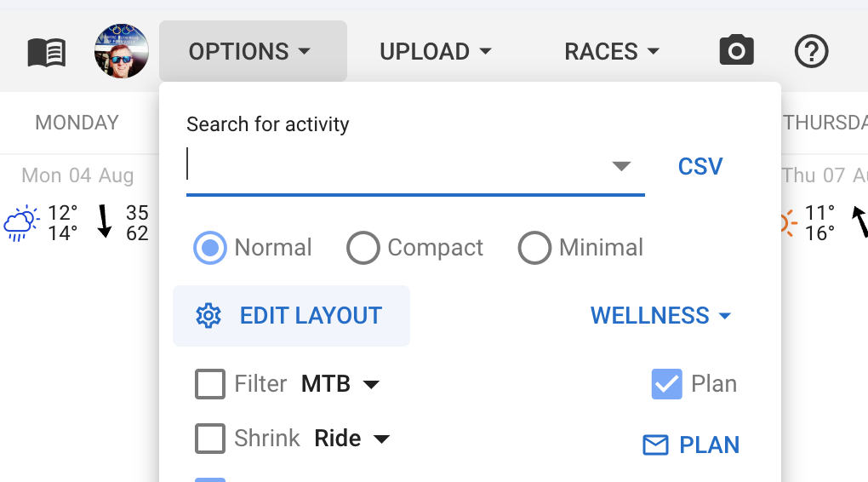The image size is (868, 482).
Task: Uncheck the Plan checkbox
Action: click(x=667, y=384)
